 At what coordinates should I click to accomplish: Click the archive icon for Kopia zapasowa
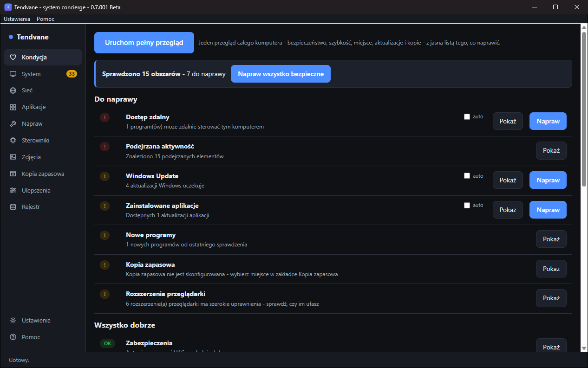pos(13,174)
